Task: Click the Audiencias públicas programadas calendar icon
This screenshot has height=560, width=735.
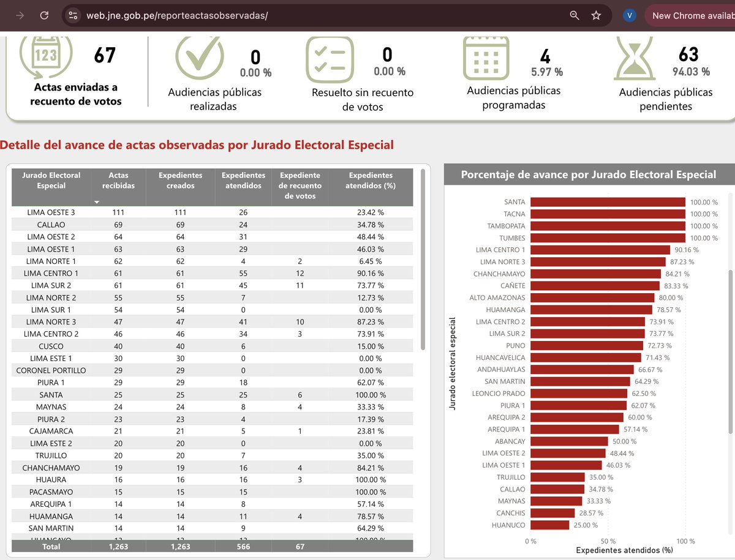Action: [x=486, y=58]
